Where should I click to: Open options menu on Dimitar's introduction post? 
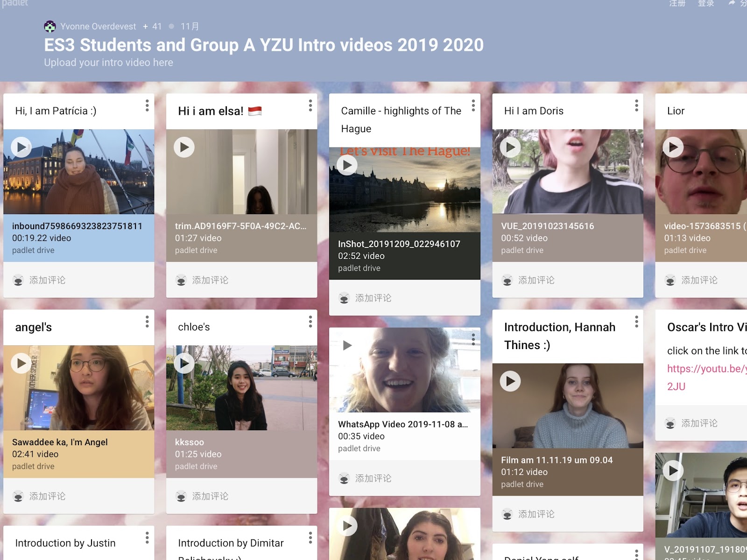(310, 538)
